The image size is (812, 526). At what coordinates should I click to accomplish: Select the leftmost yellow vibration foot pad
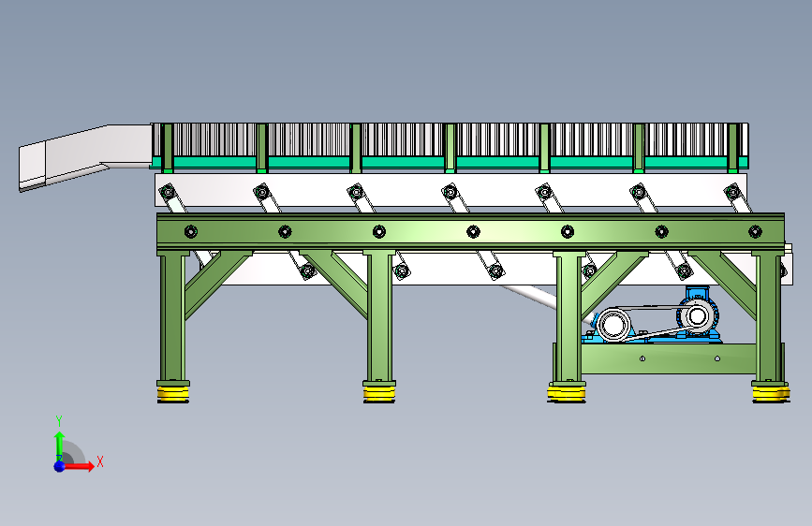173,393
